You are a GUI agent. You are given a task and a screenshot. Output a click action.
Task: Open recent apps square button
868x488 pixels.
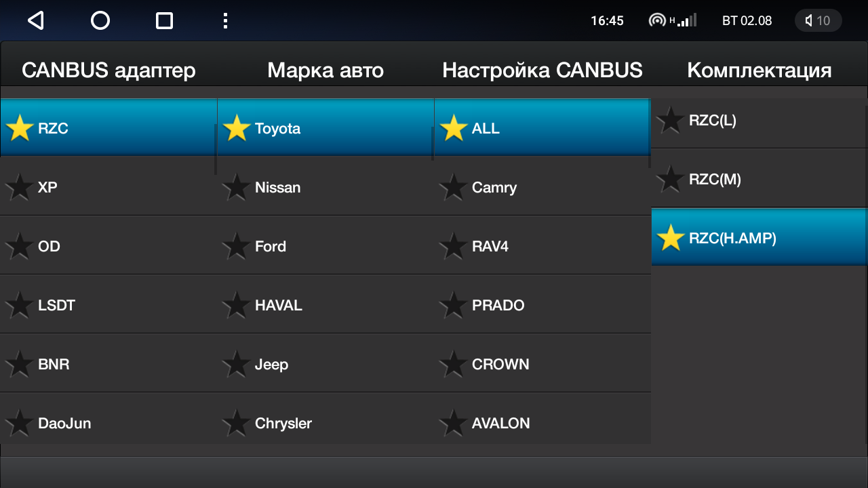(164, 20)
